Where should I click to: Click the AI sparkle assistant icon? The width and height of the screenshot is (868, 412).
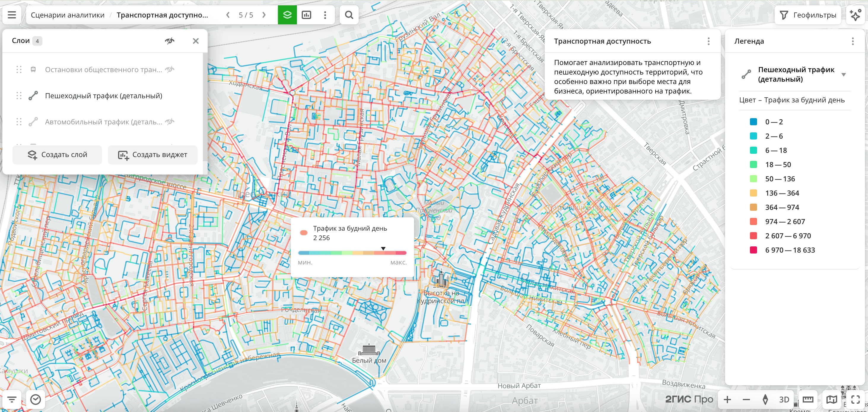855,15
